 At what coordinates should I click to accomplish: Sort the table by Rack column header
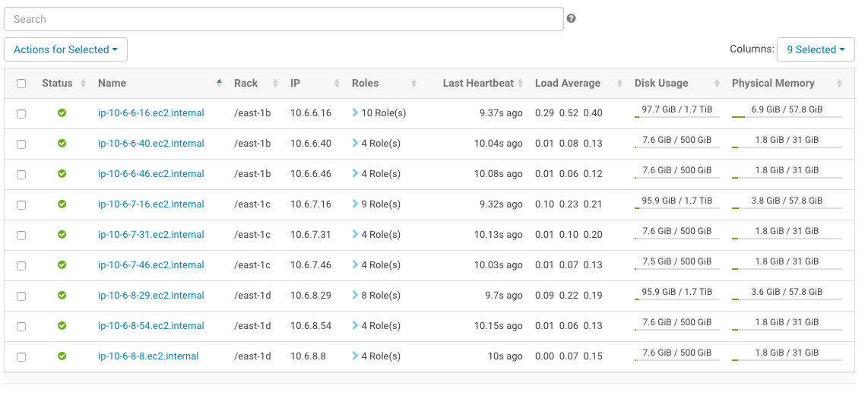coord(246,84)
